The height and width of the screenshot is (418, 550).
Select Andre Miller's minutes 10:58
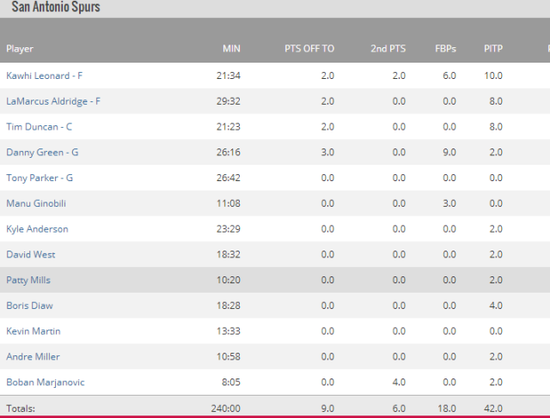228,357
